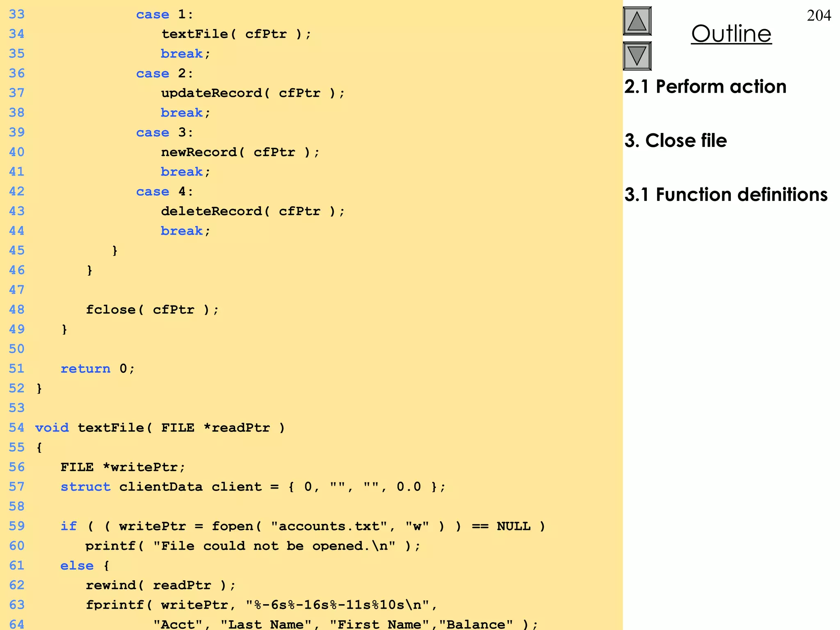Click the fopen 'accounts.txt' if statement
This screenshot has width=840, height=630.
pos(303,526)
